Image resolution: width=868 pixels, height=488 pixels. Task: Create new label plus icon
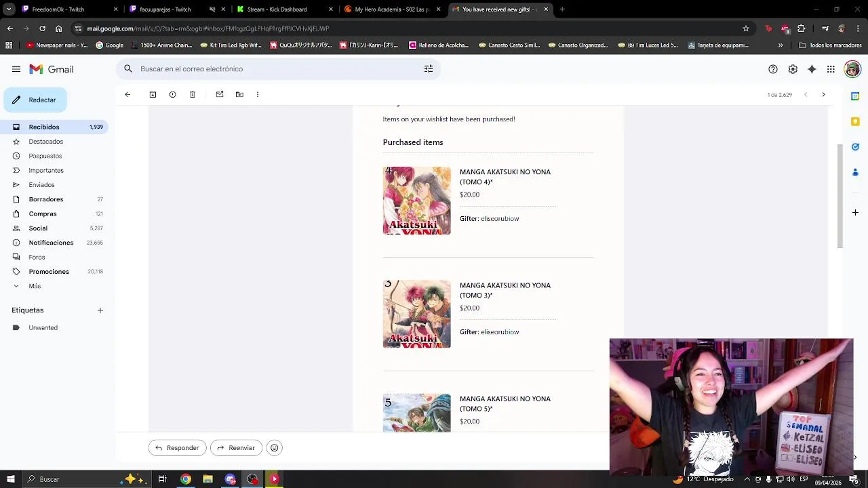tap(100, 310)
